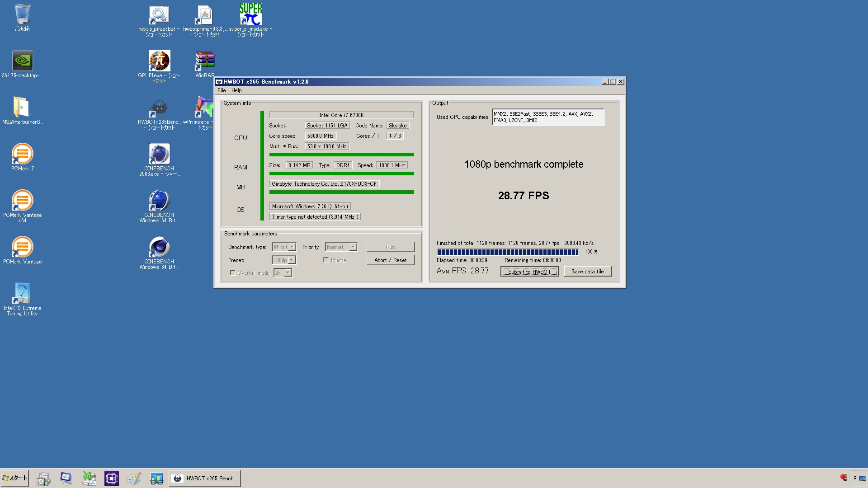This screenshot has width=868, height=488.
Task: Click the Abort / Reset button
Action: point(391,260)
